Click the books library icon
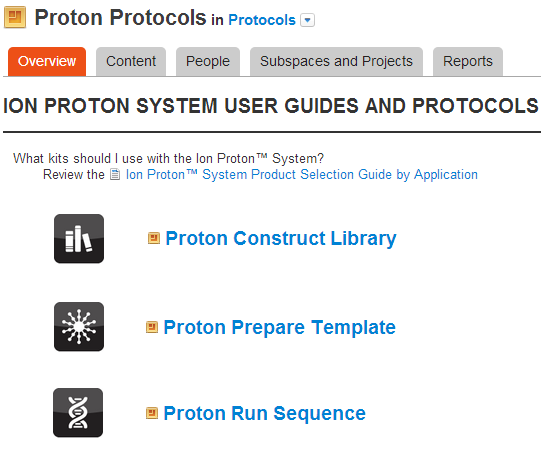Viewport: 541px width, 464px height. pos(79,239)
